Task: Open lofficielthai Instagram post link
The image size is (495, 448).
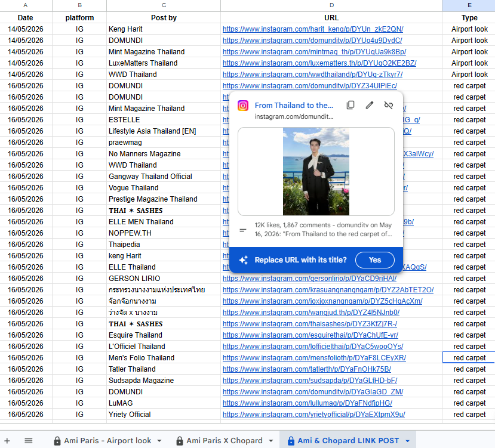Action: point(313,347)
